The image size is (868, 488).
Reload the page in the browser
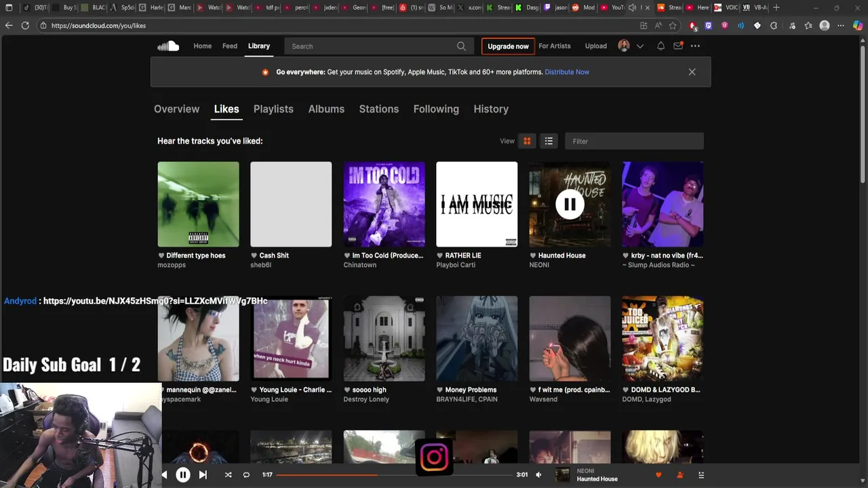coord(25,25)
